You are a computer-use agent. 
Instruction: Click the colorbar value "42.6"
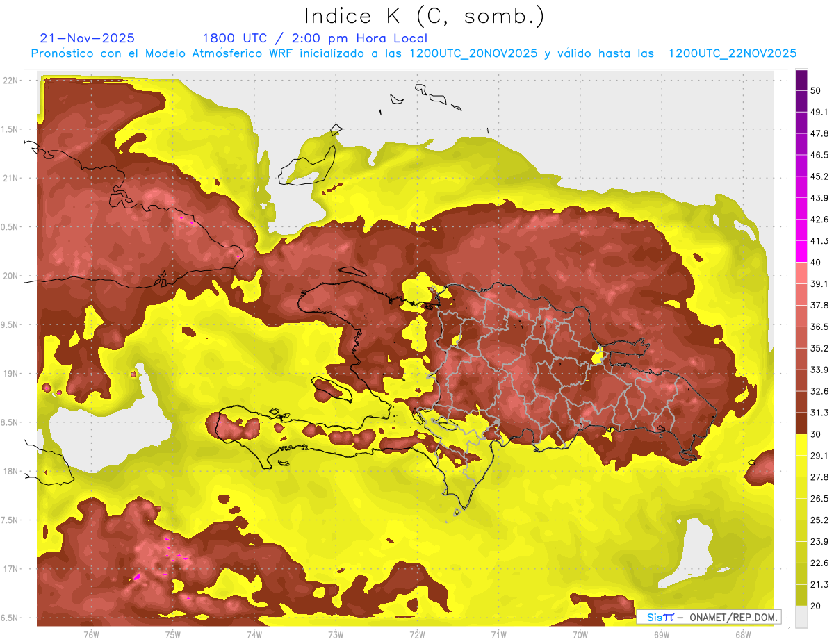coord(819,220)
